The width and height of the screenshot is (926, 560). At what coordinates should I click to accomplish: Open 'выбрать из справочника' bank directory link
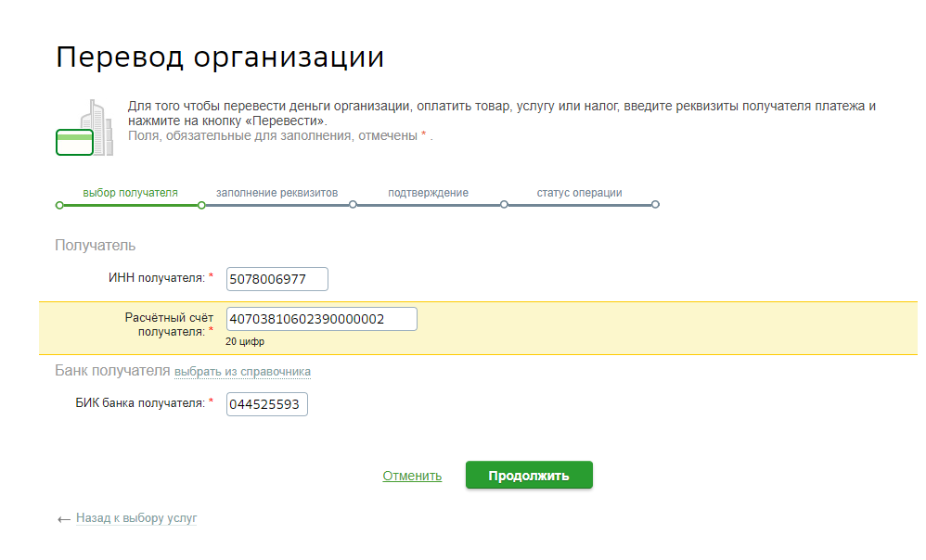point(242,372)
